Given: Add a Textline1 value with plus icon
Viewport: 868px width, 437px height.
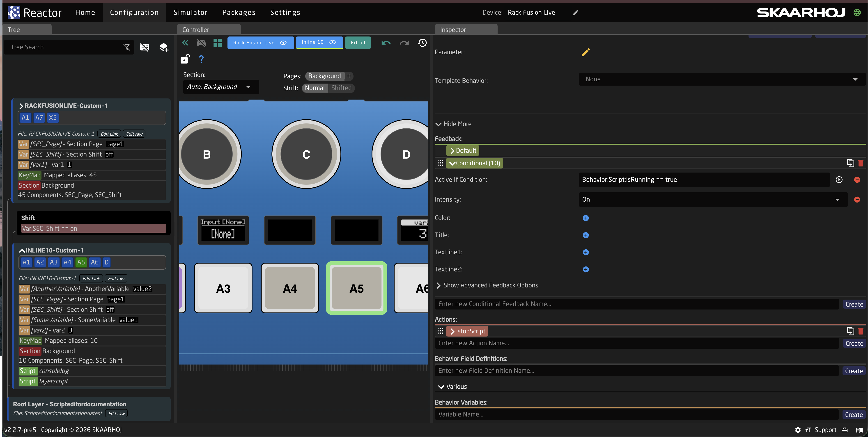Looking at the screenshot, I should 586,253.
